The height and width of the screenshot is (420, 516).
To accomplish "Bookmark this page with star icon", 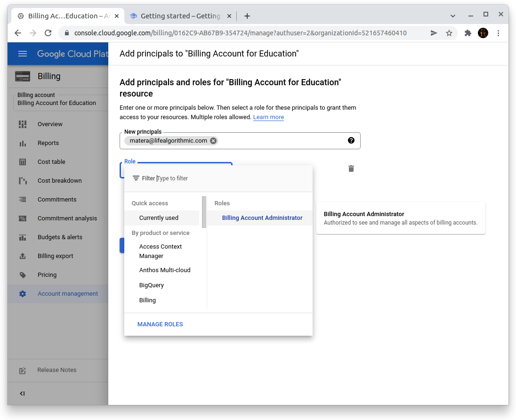I will click(449, 33).
